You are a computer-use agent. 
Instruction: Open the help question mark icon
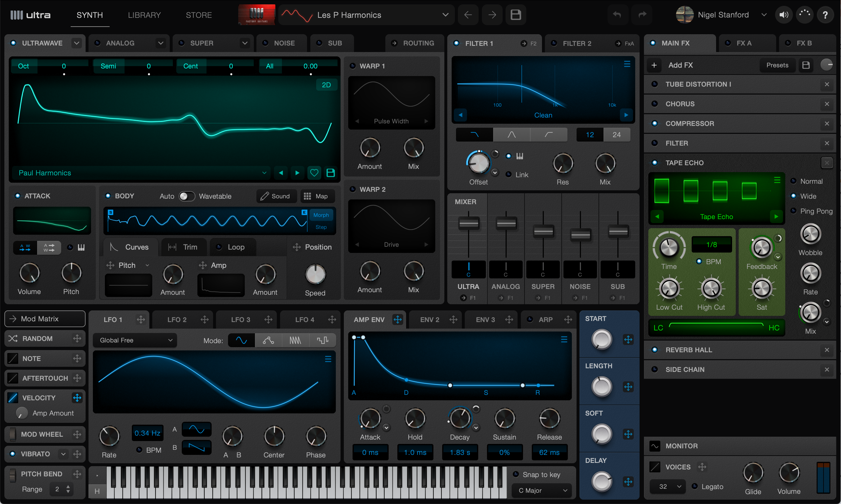[x=825, y=15]
